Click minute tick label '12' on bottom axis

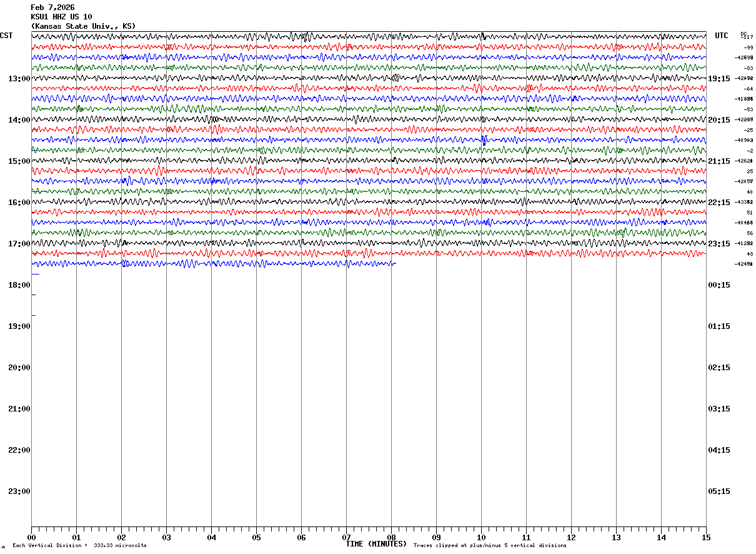(x=571, y=538)
